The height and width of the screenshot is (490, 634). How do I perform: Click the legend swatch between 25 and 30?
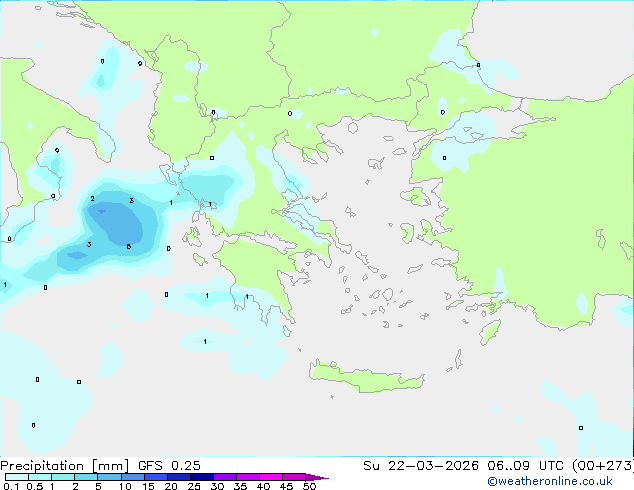(202, 477)
